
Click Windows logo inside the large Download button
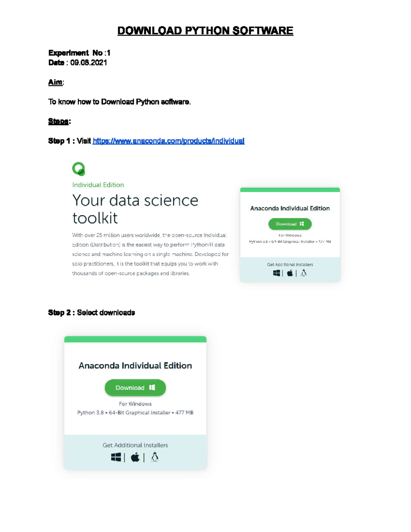pos(152,387)
